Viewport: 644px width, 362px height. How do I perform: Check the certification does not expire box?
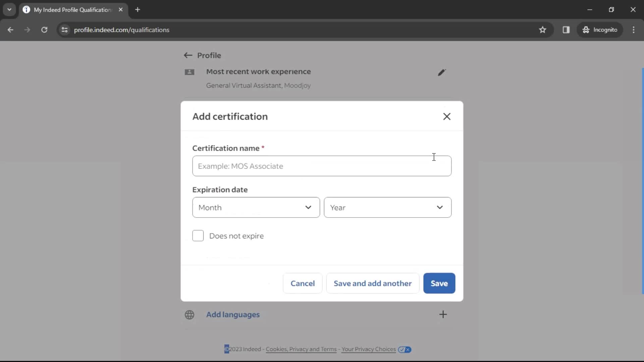click(x=198, y=235)
